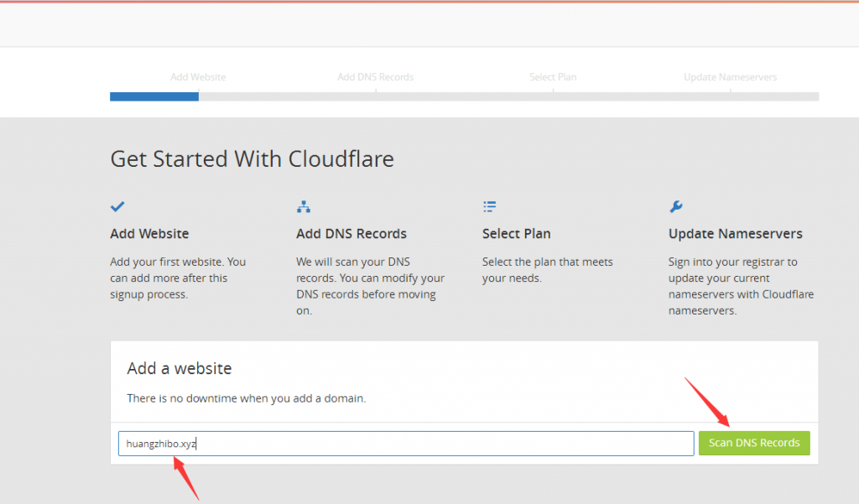The image size is (859, 504).
Task: Click the 'Sign into your registrar' description
Action: [741, 286]
